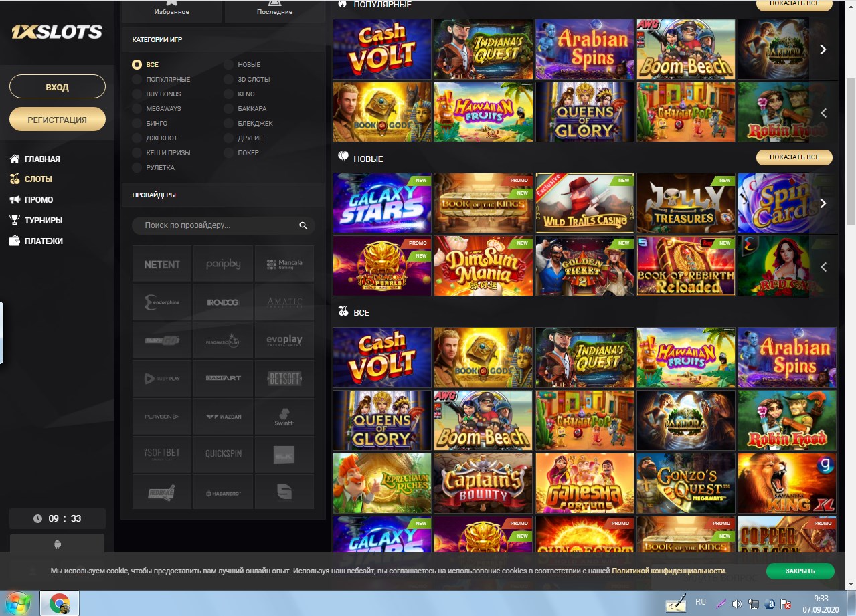856x616 pixels.
Task: Open Chrome from the taskbar
Action: (60, 604)
